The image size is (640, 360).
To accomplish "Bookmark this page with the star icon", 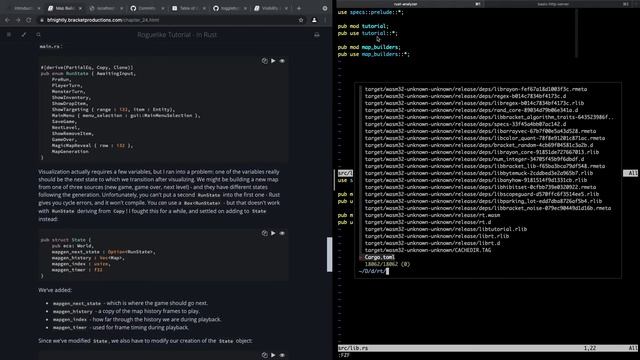I will click(x=301, y=20).
